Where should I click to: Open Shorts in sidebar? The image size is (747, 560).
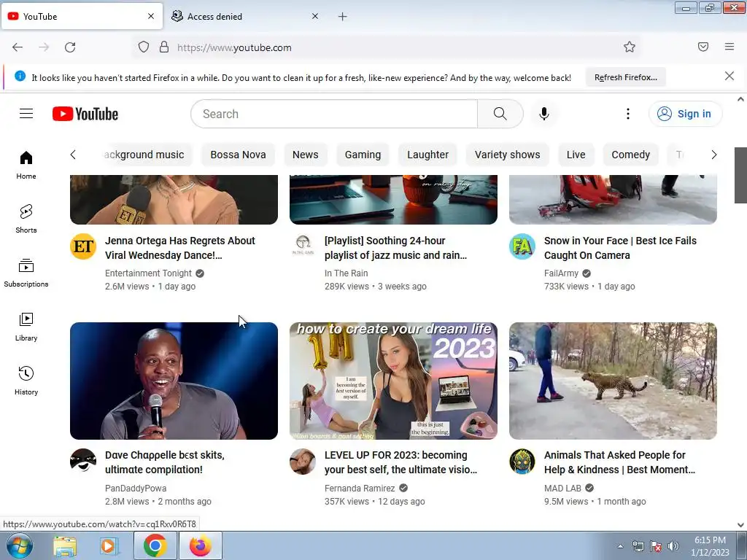pyautogui.click(x=26, y=219)
